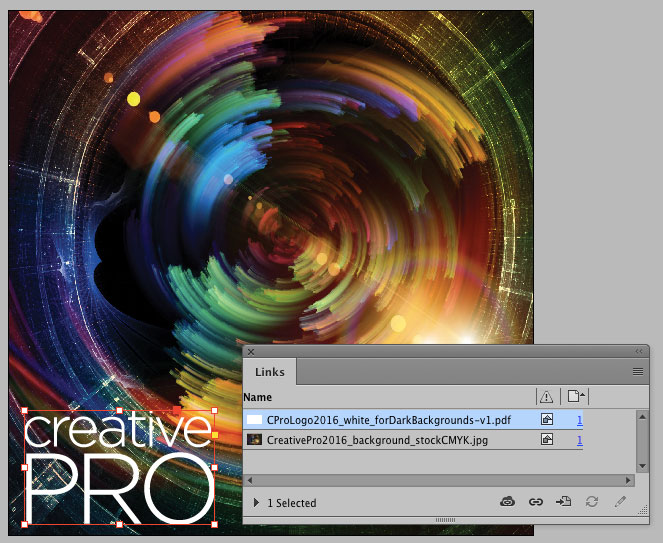Viewport: 663px width, 543px height.
Task: Go to page 1 link for background JPG
Action: (x=579, y=440)
